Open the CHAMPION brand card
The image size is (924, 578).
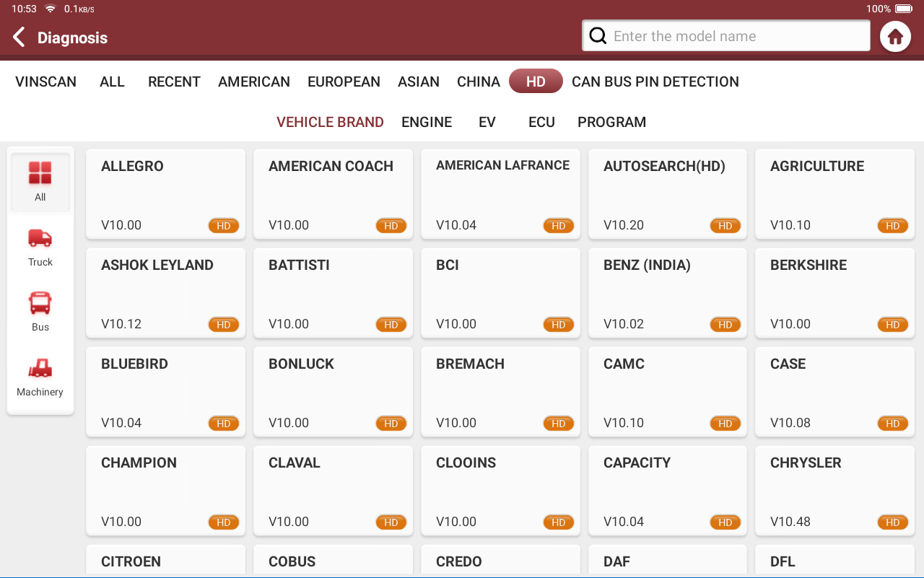[165, 491]
